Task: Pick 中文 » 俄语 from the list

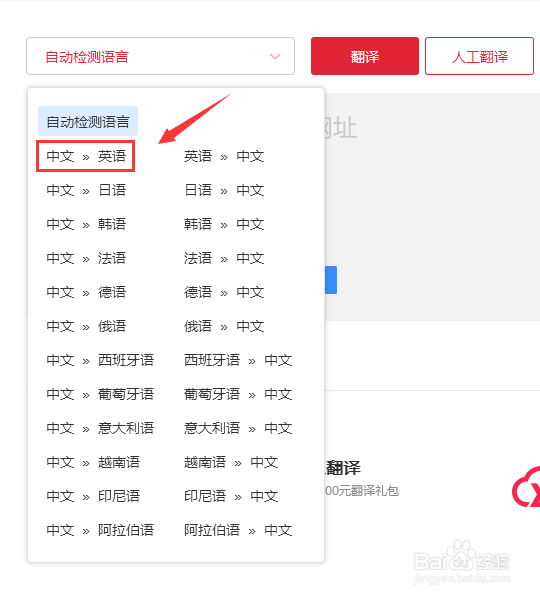Action: point(86,326)
